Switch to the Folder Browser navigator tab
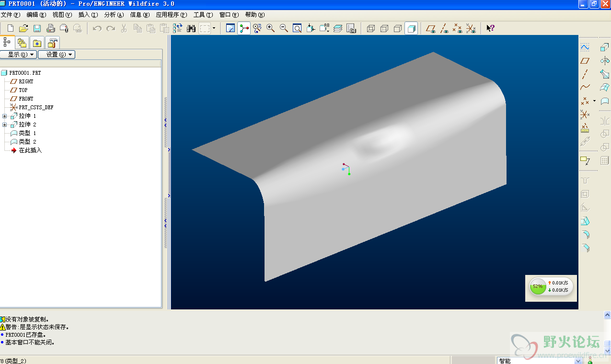Viewport: 611px width, 364px height. coord(22,43)
